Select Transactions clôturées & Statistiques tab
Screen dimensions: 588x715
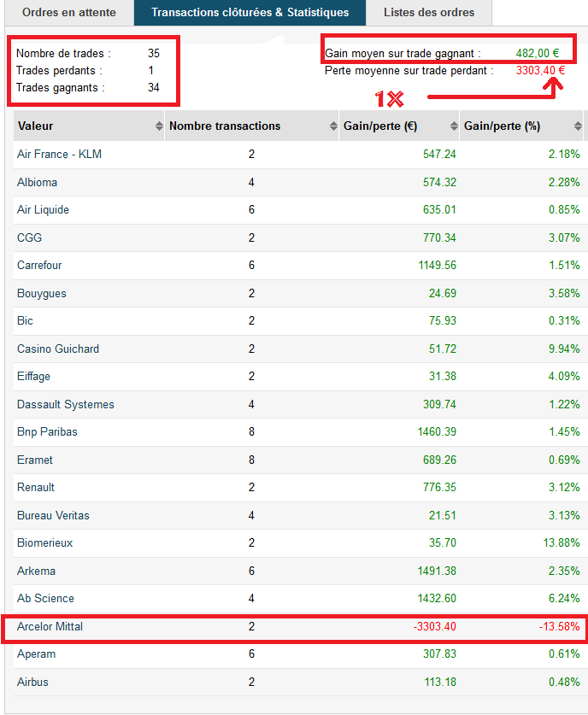[x=250, y=12]
